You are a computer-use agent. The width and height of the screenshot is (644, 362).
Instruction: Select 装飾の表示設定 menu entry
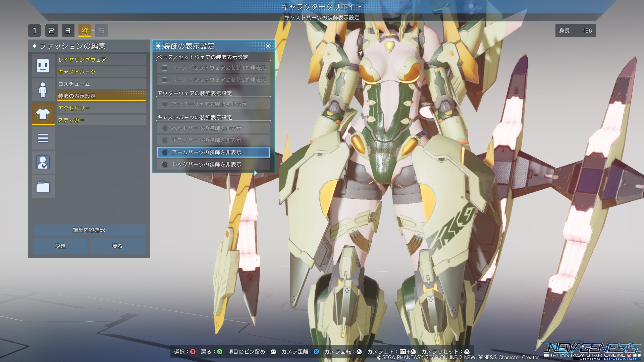(101, 96)
